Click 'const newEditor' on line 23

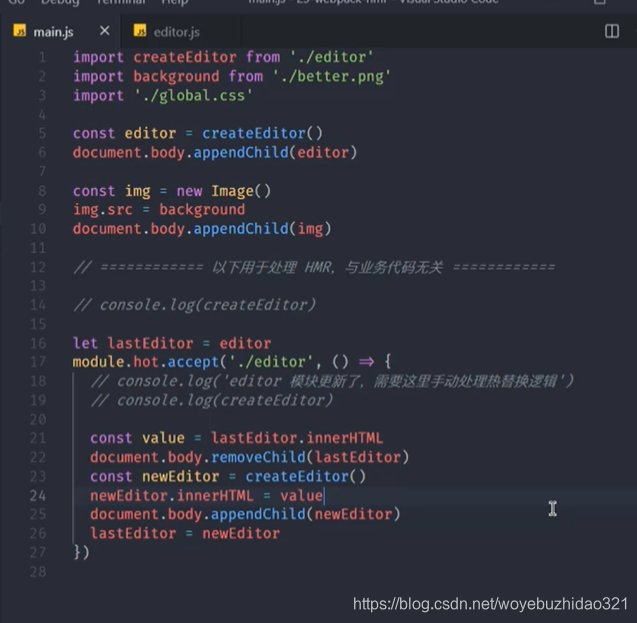pos(154,476)
